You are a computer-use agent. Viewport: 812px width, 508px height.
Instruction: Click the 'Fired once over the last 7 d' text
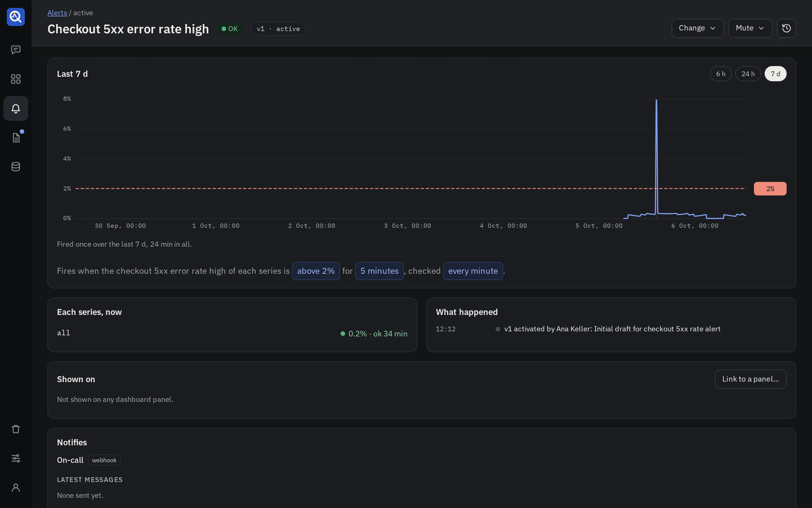(x=124, y=244)
